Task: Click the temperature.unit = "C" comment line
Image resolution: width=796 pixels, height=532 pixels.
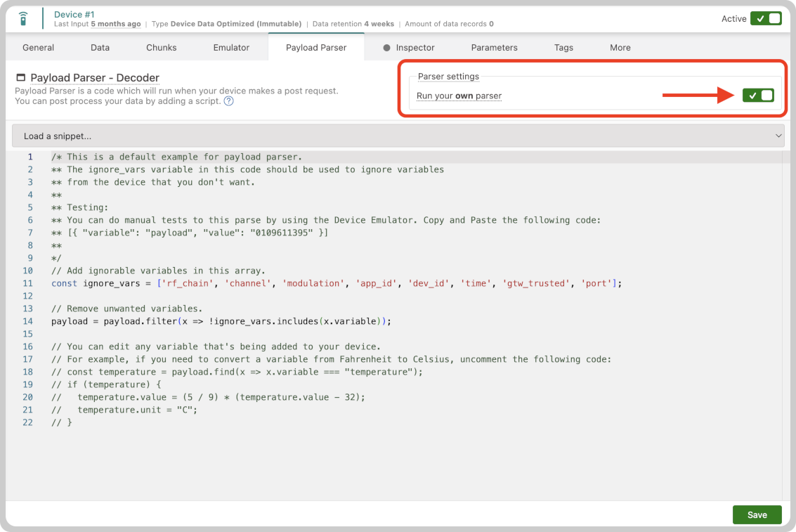Action: [x=124, y=410]
